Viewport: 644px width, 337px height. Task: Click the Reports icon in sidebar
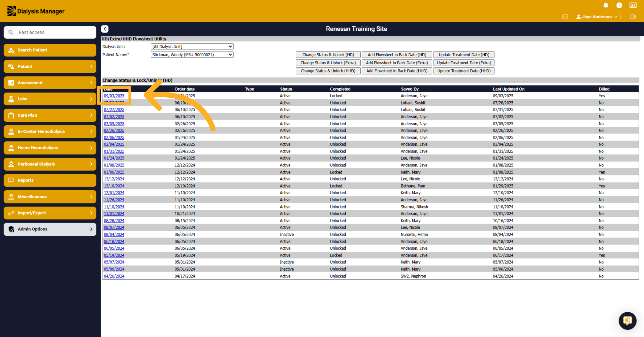11,180
